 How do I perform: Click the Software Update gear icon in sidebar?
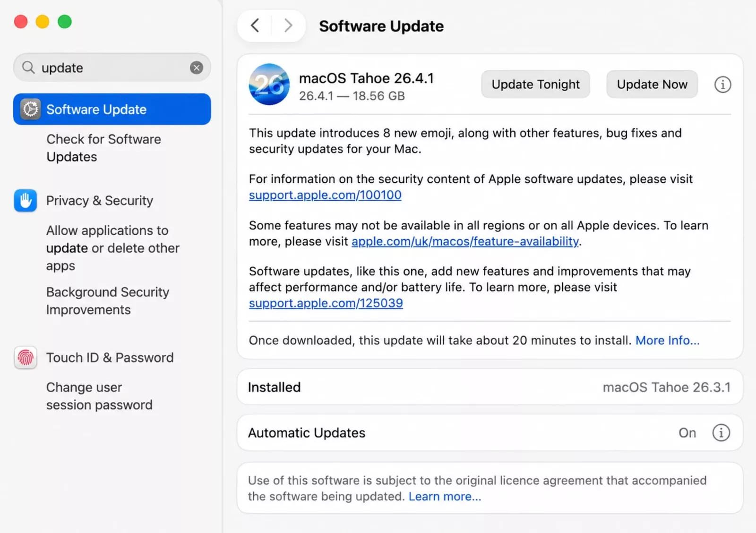click(31, 109)
